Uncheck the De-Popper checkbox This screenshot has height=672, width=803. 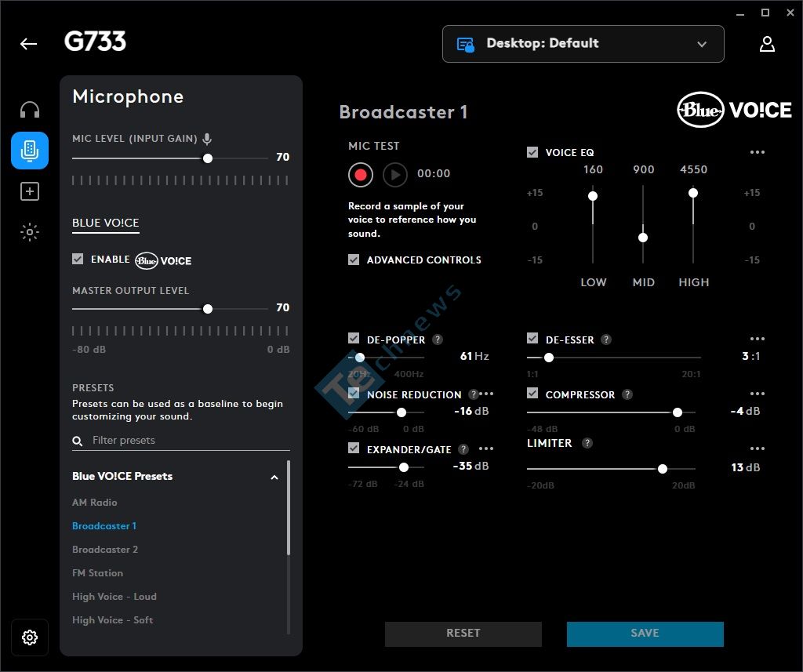click(354, 338)
